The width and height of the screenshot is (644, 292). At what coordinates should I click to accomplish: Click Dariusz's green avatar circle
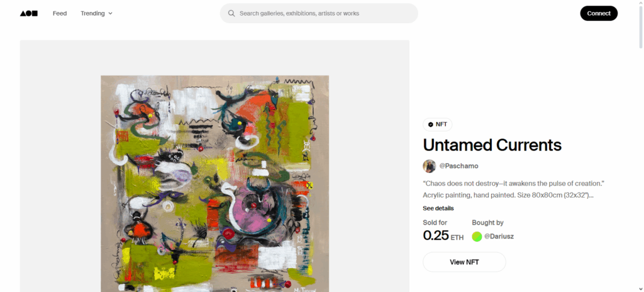[477, 237]
